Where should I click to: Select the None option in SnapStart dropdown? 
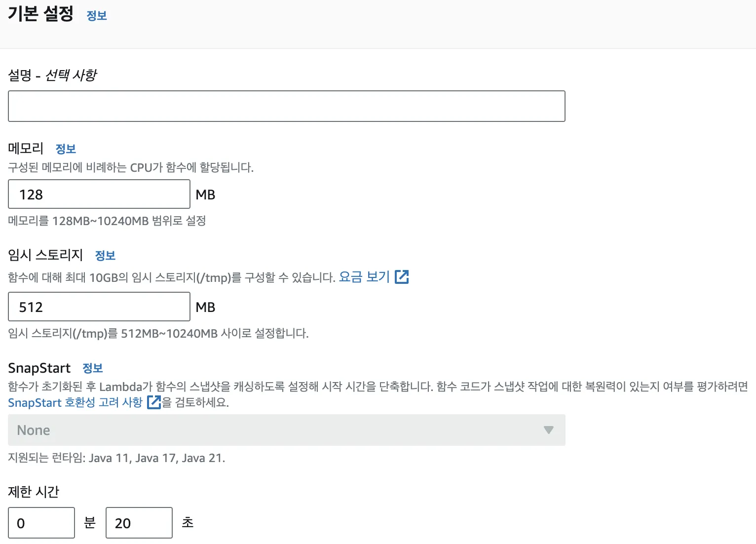click(x=33, y=430)
